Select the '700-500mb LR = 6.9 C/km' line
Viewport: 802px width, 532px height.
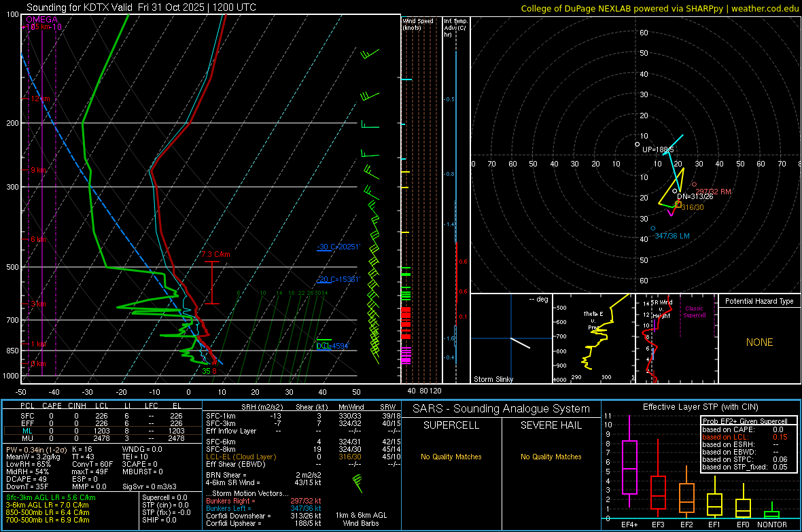(48, 520)
